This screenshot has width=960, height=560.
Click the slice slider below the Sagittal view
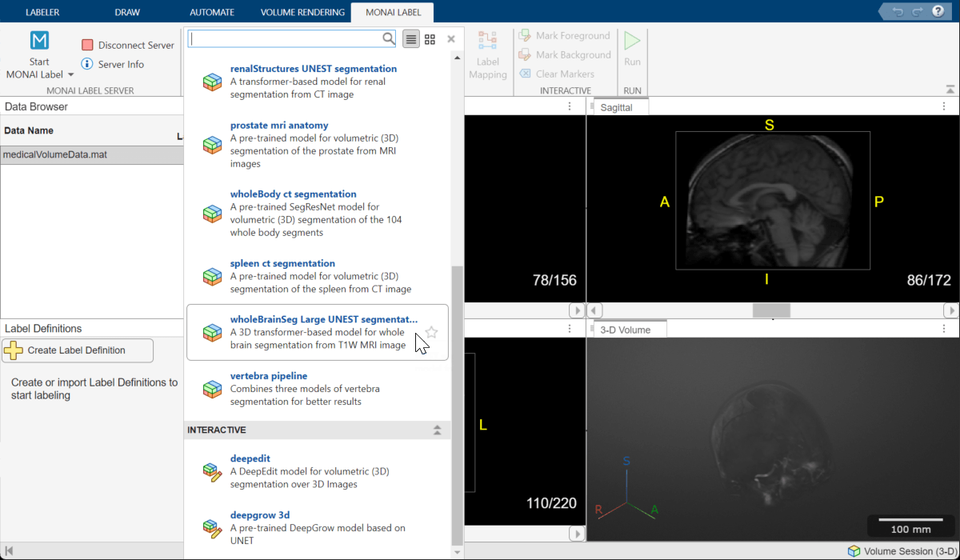772,310
